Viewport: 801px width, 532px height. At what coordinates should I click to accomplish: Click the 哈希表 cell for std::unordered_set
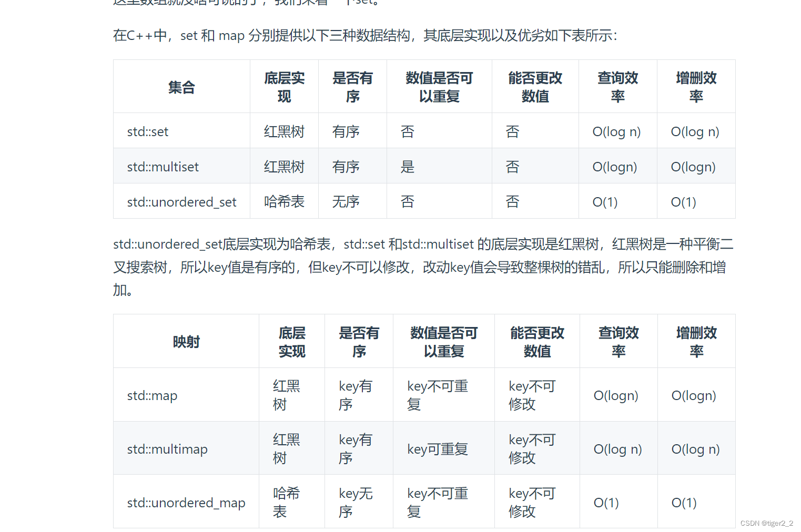click(284, 201)
